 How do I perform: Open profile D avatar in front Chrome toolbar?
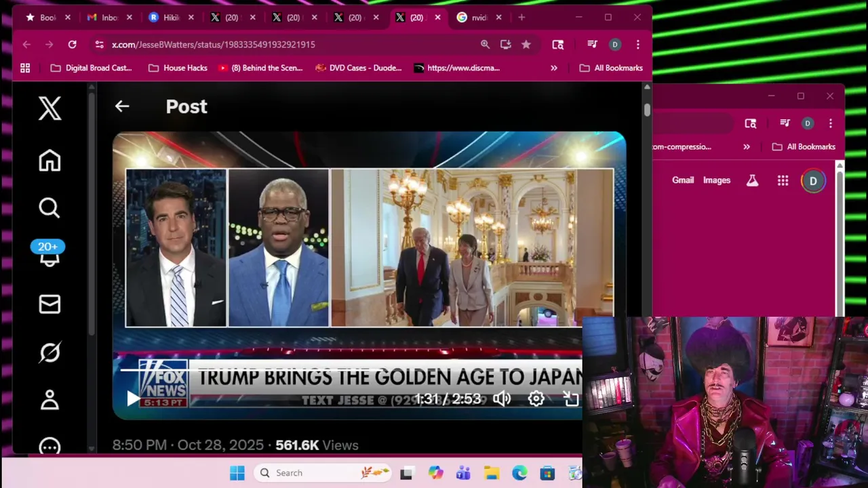(615, 44)
